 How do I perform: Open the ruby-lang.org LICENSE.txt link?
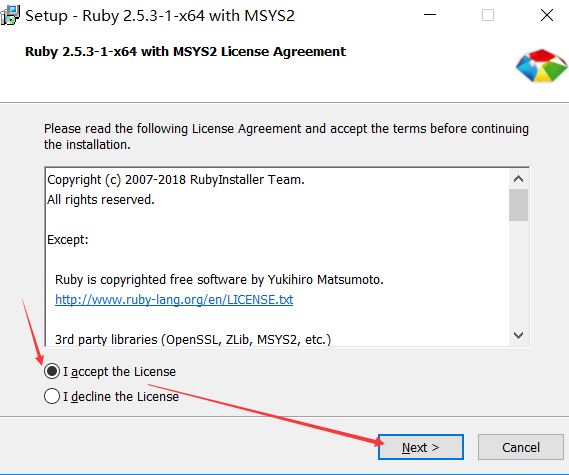pyautogui.click(x=174, y=299)
